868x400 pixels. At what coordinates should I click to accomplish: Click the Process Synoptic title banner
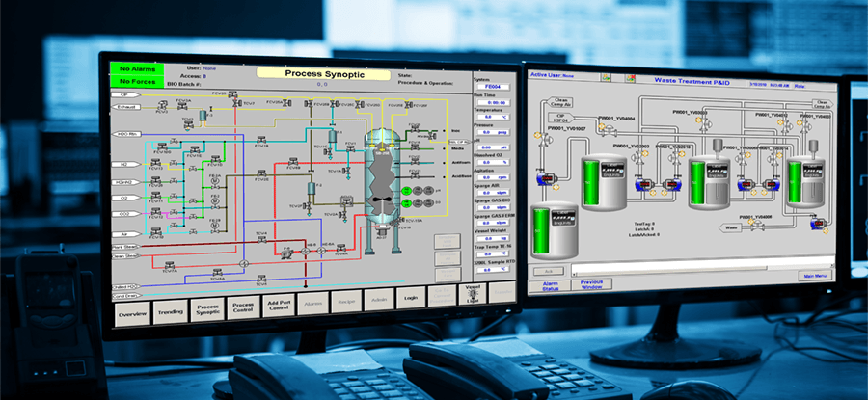[324, 73]
